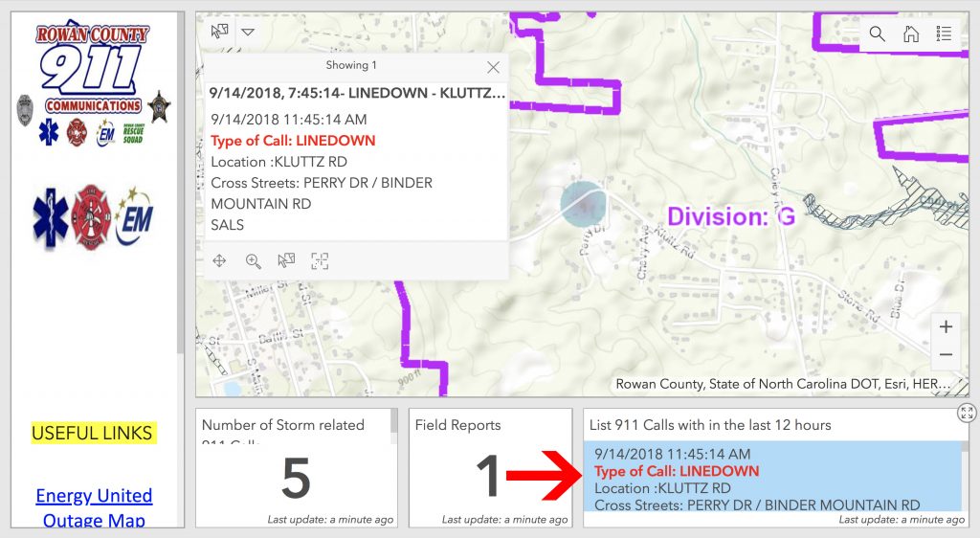980x538 pixels.
Task: Expand the 911 calls list panel
Action: point(967,413)
